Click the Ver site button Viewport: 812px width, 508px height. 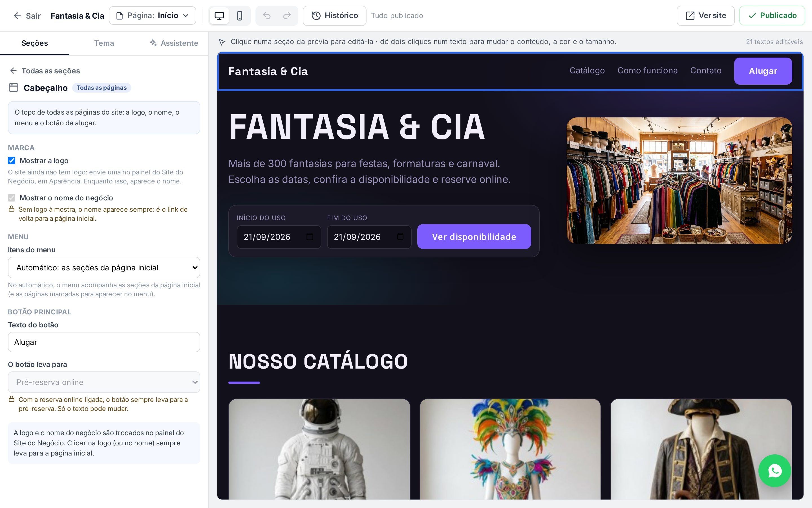[705, 16]
